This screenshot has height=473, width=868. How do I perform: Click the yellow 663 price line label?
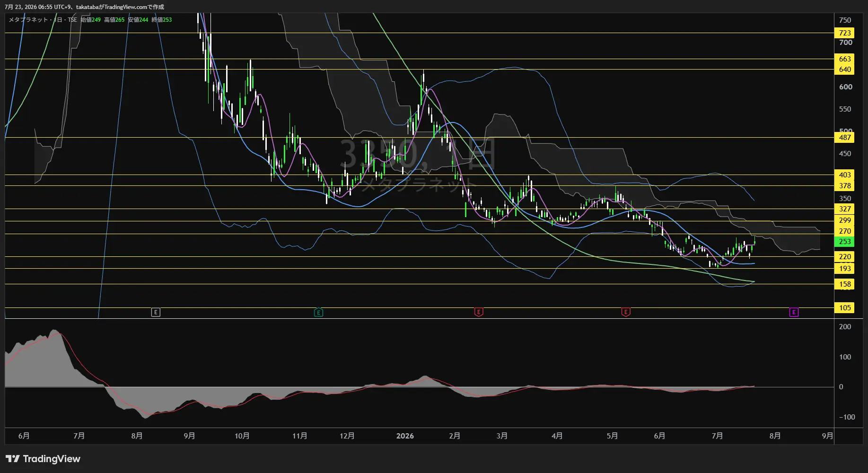pos(845,59)
